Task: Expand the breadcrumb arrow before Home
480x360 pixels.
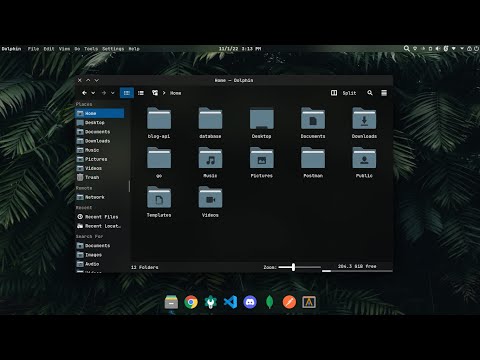Action: click(164, 93)
